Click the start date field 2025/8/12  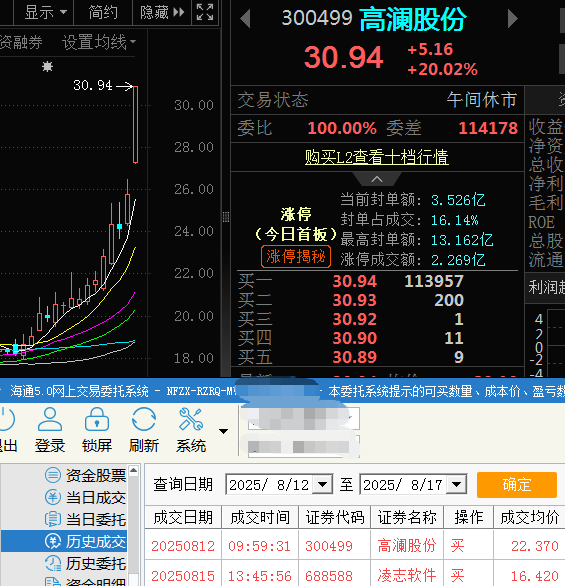point(270,485)
